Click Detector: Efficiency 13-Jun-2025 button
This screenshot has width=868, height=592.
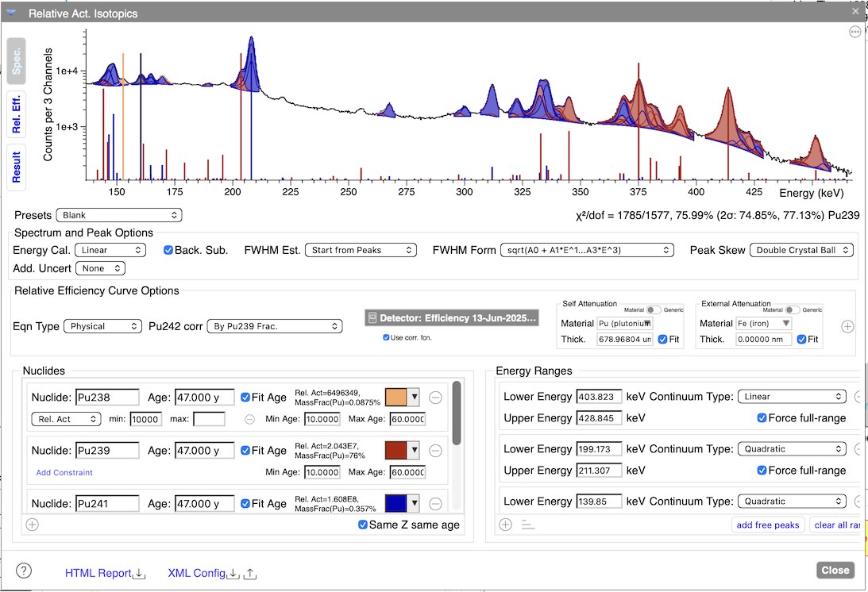pyautogui.click(x=452, y=318)
